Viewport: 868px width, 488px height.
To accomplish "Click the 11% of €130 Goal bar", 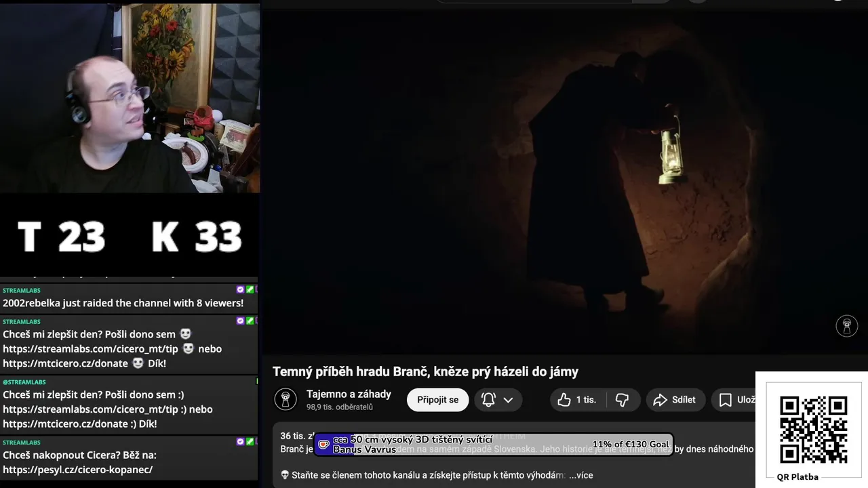I will click(494, 445).
